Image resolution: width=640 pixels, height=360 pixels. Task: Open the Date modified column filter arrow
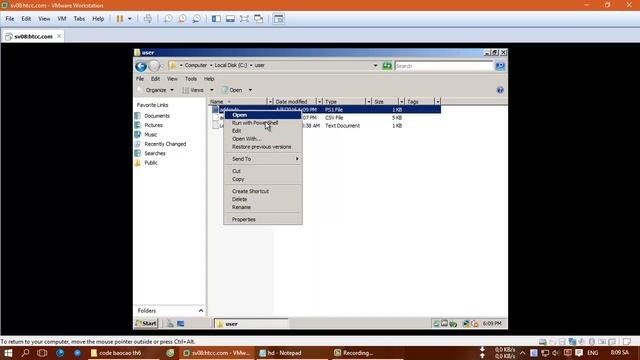click(320, 101)
